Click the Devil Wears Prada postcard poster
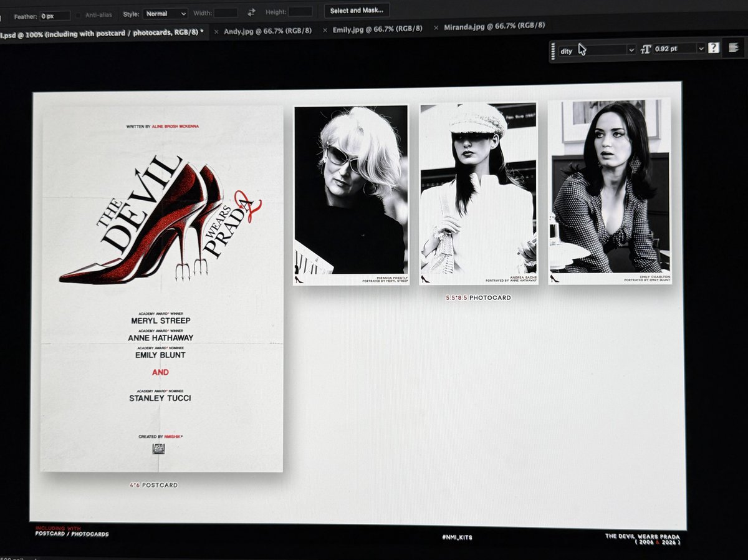Screen dimensions: 748x560 click(x=162, y=288)
